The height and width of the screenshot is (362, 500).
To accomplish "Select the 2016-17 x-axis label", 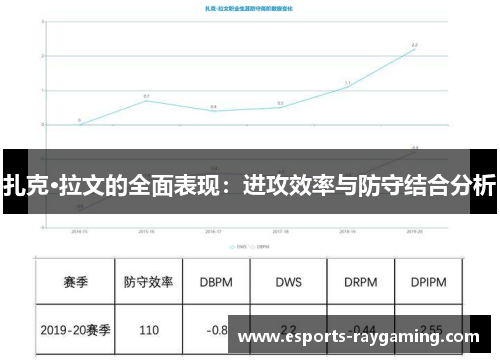I will (x=213, y=231).
